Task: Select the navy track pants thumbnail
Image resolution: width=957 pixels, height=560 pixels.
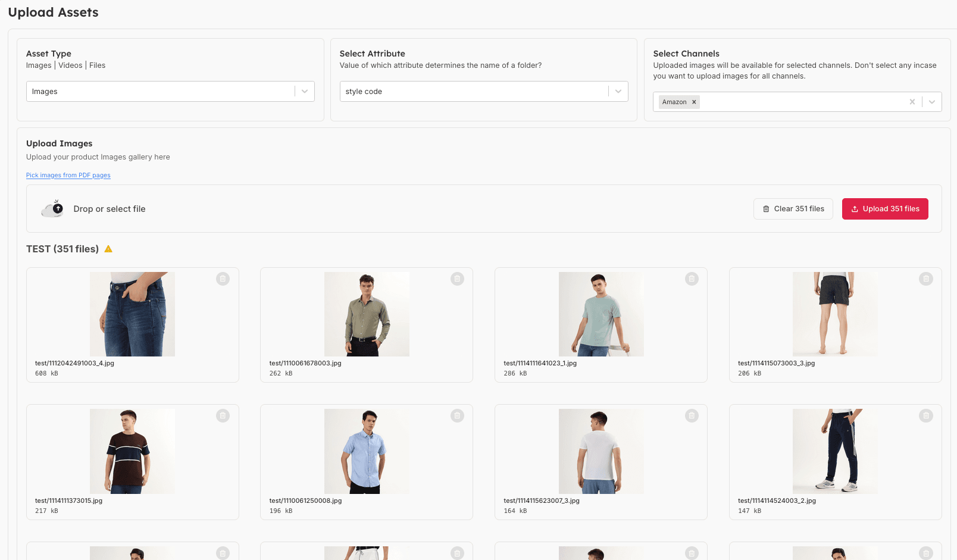Action: coord(835,451)
